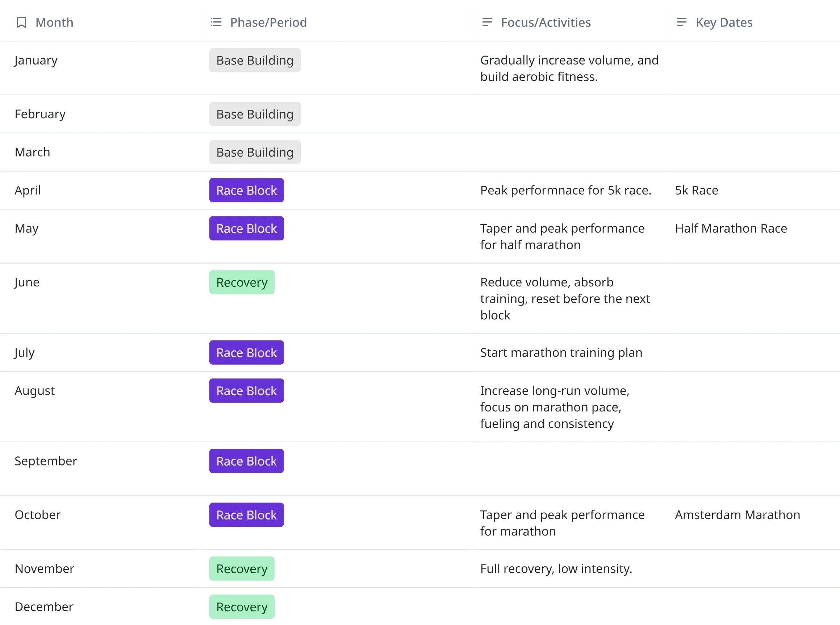Click the 5k Race key date cell

pyautogui.click(x=696, y=190)
